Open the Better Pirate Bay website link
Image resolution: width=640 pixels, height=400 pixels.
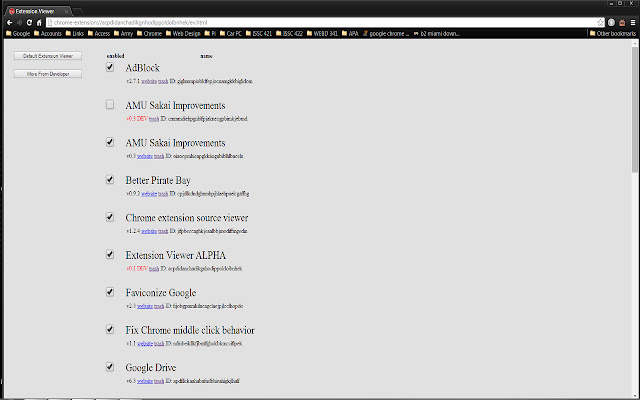point(149,193)
